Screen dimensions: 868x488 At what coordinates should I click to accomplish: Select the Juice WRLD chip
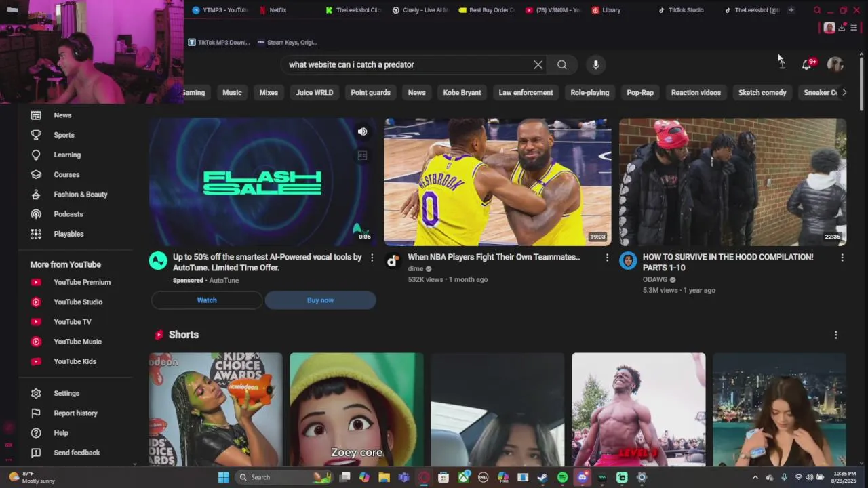pos(314,92)
